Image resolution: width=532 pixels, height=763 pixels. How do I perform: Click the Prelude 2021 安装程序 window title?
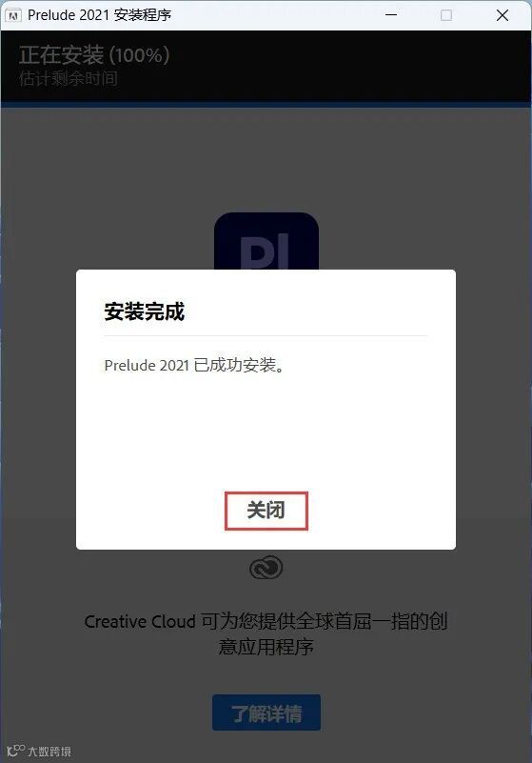(x=100, y=15)
